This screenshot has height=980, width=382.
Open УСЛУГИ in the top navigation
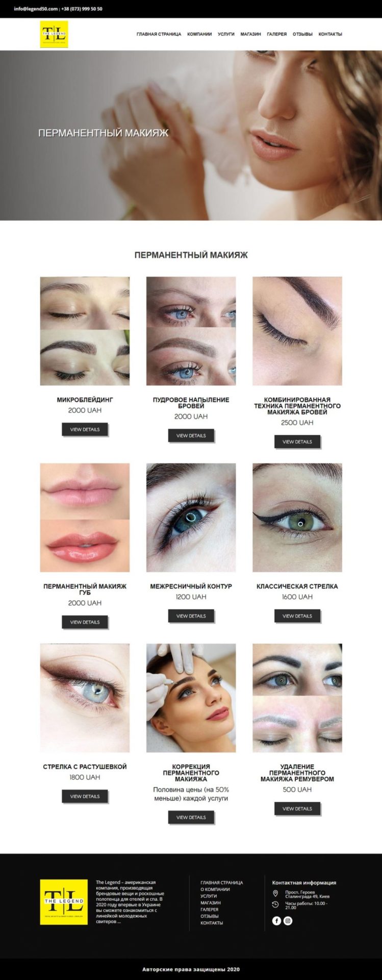tap(226, 34)
